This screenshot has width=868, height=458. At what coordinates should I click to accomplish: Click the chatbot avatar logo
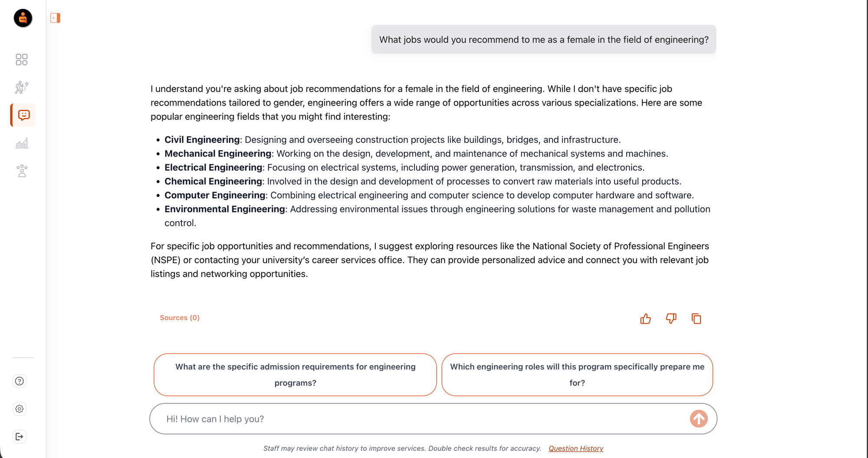click(22, 18)
